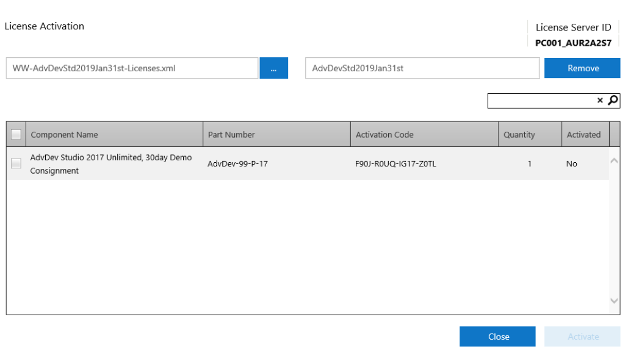Toggle the select-all checkbox in table header

click(x=16, y=134)
